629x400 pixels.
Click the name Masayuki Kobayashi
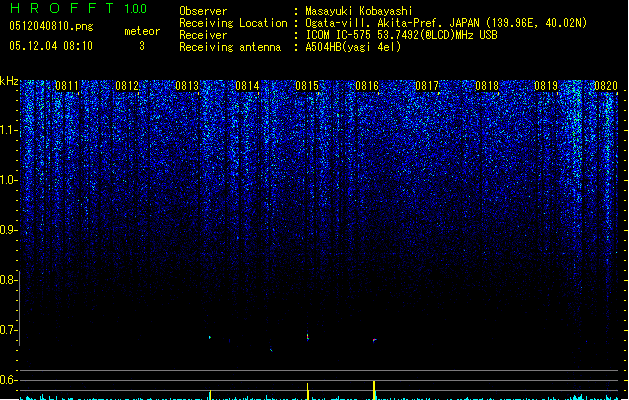pos(359,11)
